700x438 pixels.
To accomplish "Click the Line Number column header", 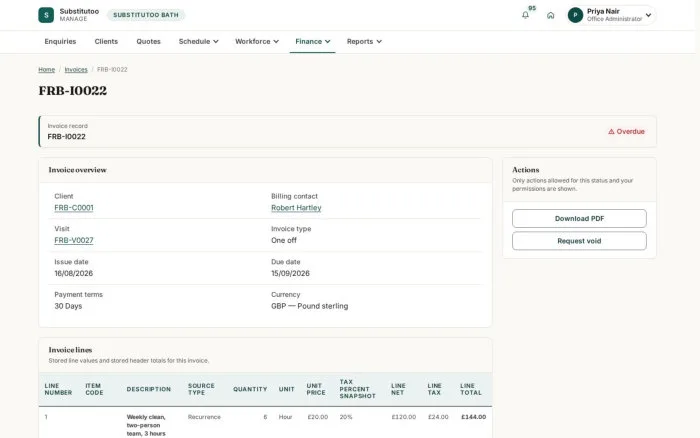I will pos(58,389).
